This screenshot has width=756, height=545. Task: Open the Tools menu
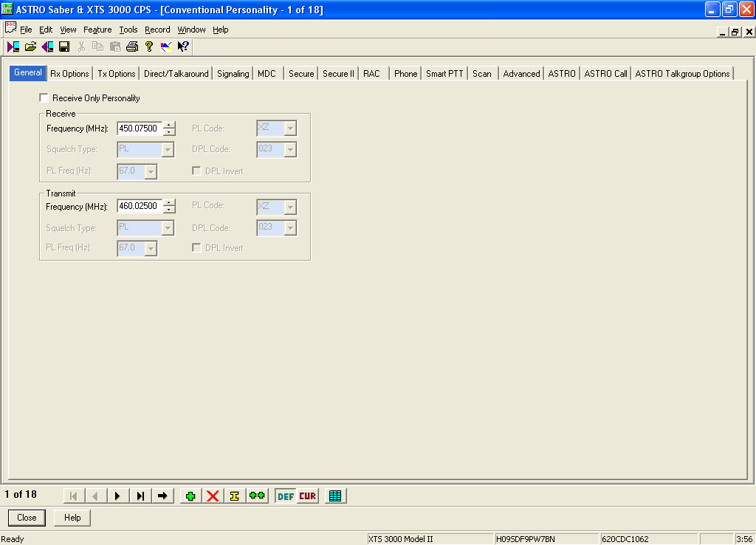click(x=128, y=30)
